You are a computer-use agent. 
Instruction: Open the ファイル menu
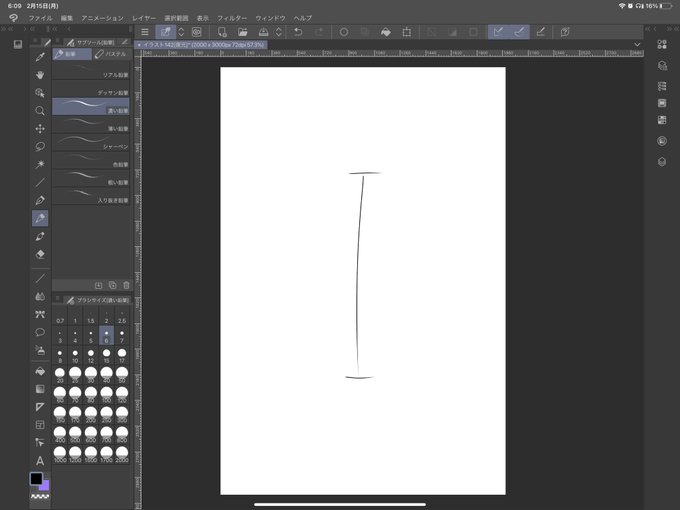[x=40, y=18]
